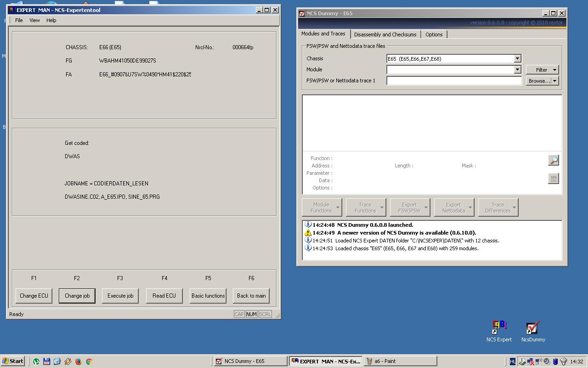Expand the Export Nettodata dropdown

tap(470, 207)
